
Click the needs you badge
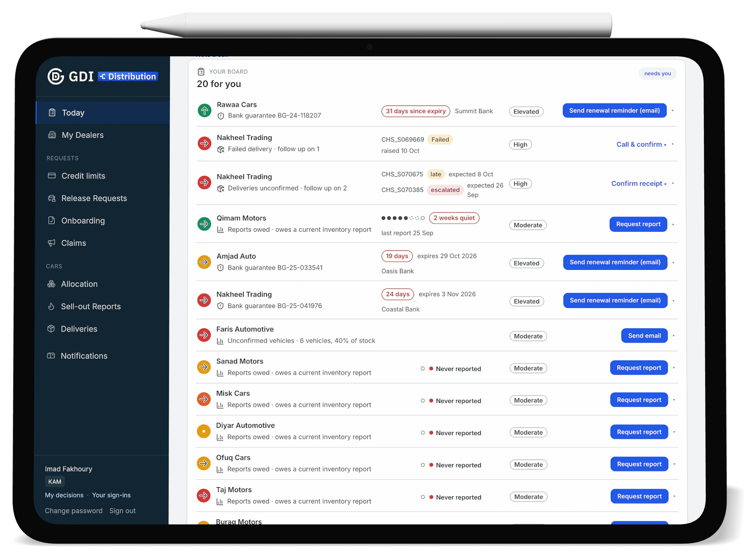tap(657, 73)
